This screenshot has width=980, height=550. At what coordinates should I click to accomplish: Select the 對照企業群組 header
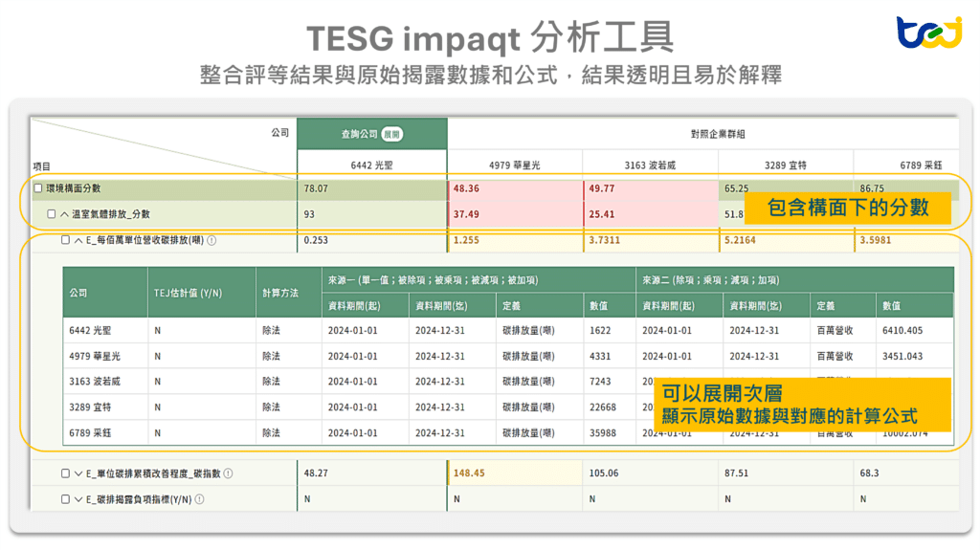click(718, 134)
